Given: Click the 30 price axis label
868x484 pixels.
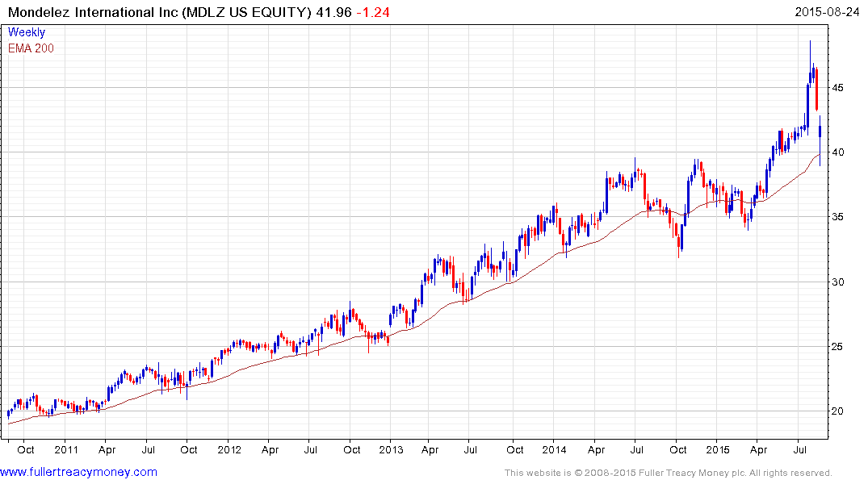Looking at the screenshot, I should [x=837, y=282].
